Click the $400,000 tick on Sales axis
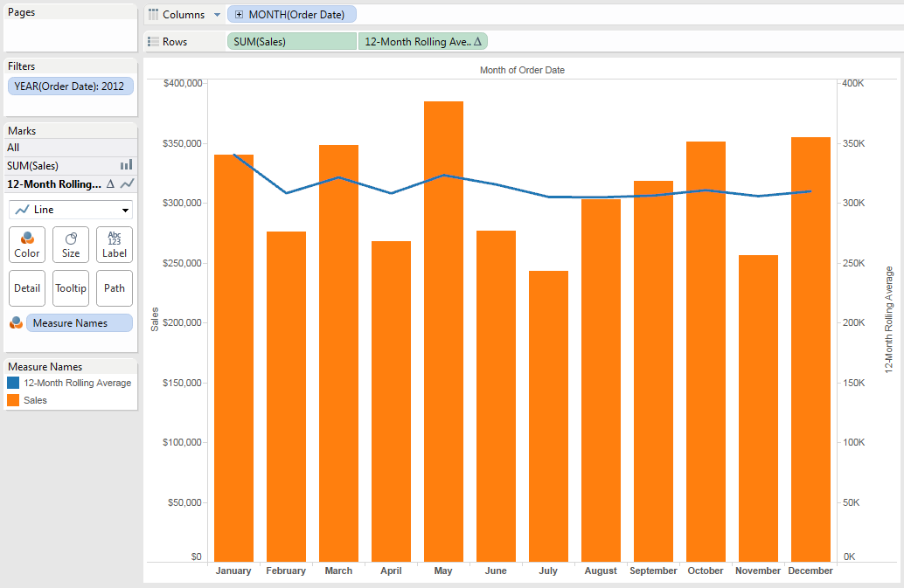This screenshot has height=588, width=904. pos(183,84)
